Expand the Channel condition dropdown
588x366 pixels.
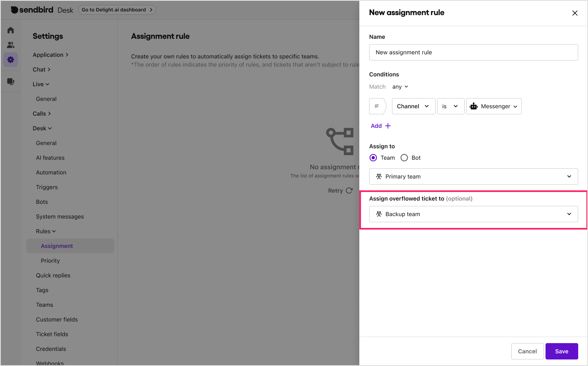click(x=413, y=106)
